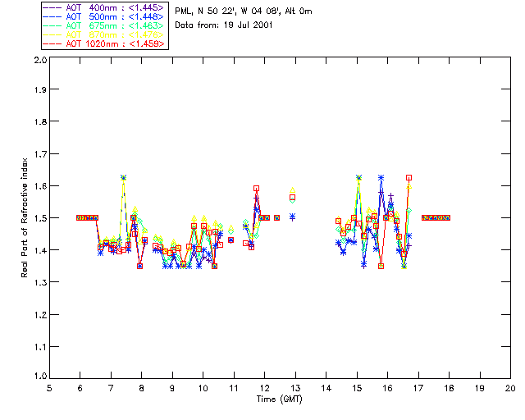Click the time-axis tick label 5
This screenshot has width=525, height=420.
pos(49,388)
